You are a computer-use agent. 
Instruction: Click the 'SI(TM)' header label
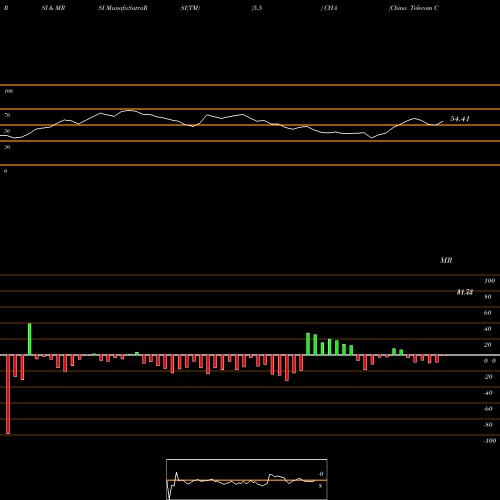(190, 8)
